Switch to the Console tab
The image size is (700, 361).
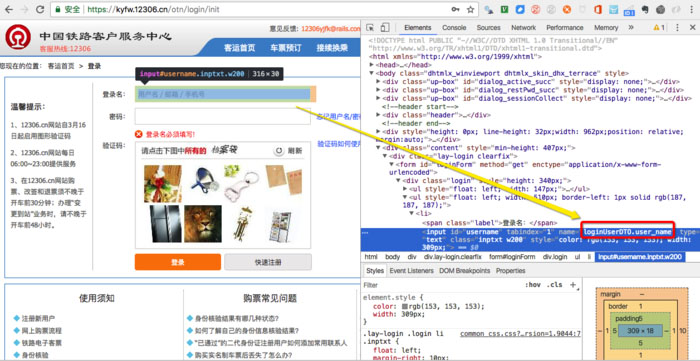pos(454,28)
